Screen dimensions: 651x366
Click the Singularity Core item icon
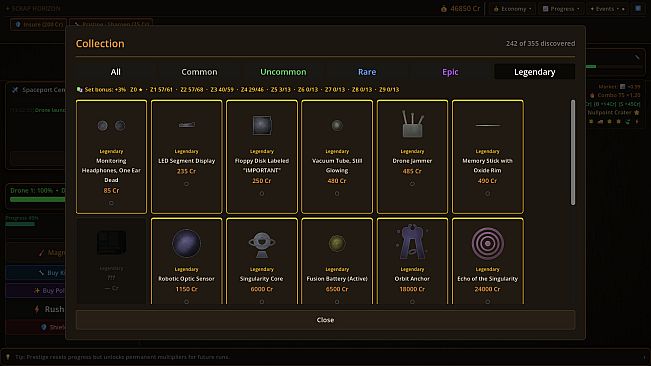coord(262,244)
